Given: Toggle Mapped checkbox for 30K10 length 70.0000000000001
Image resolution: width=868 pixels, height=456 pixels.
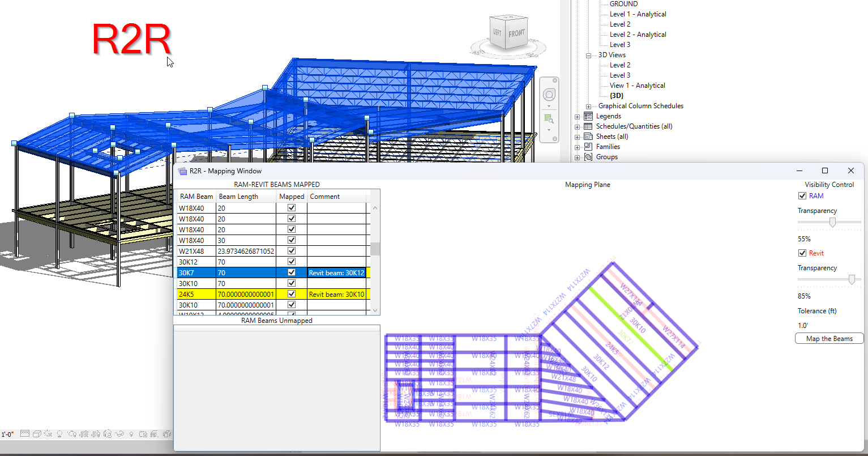Looking at the screenshot, I should [292, 305].
